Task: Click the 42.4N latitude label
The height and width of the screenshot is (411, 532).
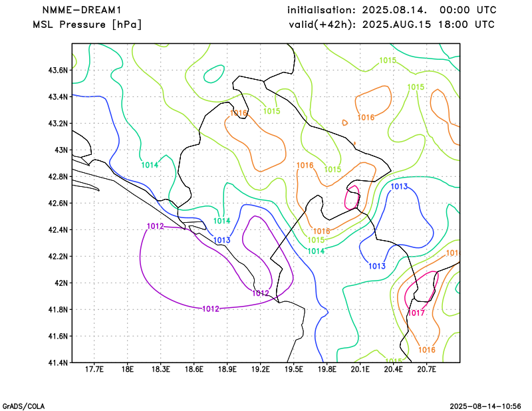Action: [58, 229]
